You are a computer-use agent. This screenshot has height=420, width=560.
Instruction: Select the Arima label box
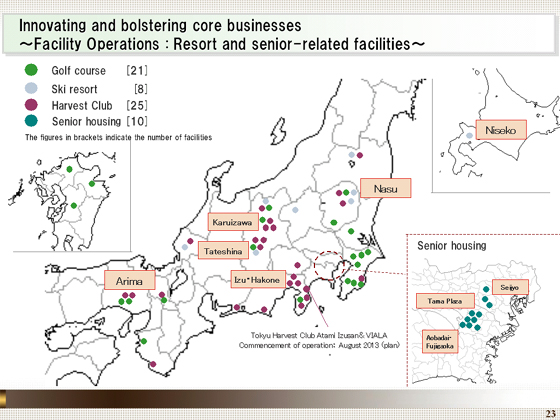tap(130, 280)
